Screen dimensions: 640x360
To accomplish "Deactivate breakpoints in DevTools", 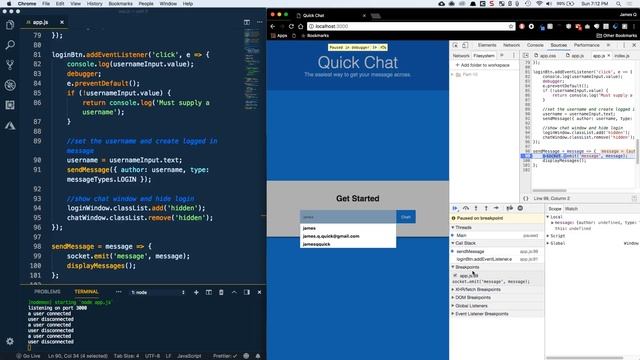I will tap(509, 208).
